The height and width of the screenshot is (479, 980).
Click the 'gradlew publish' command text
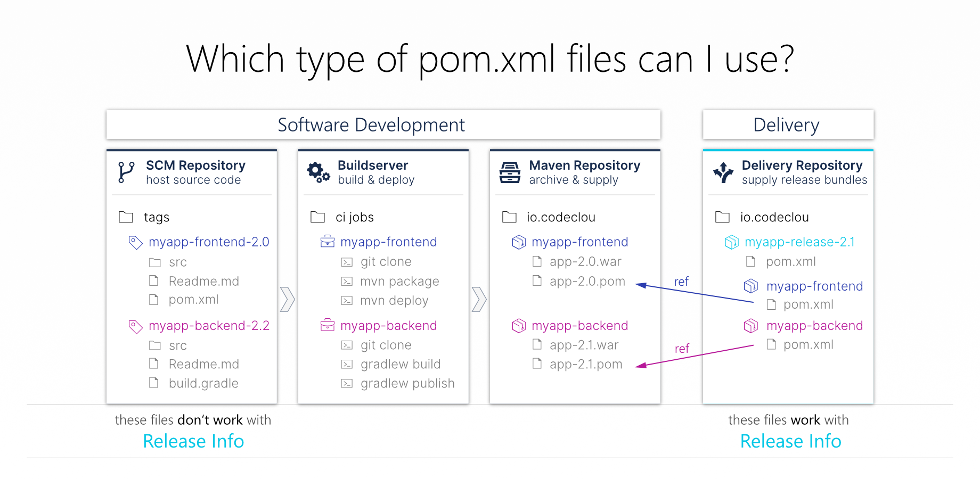[x=407, y=384]
